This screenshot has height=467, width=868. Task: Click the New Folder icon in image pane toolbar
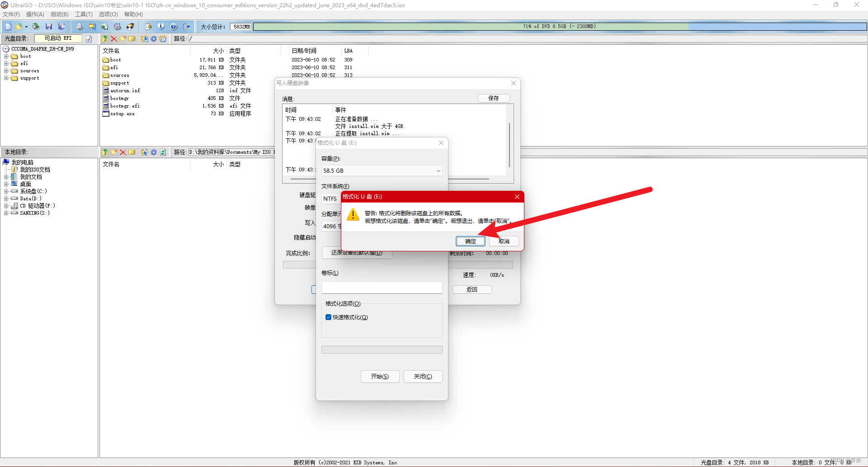tap(123, 39)
